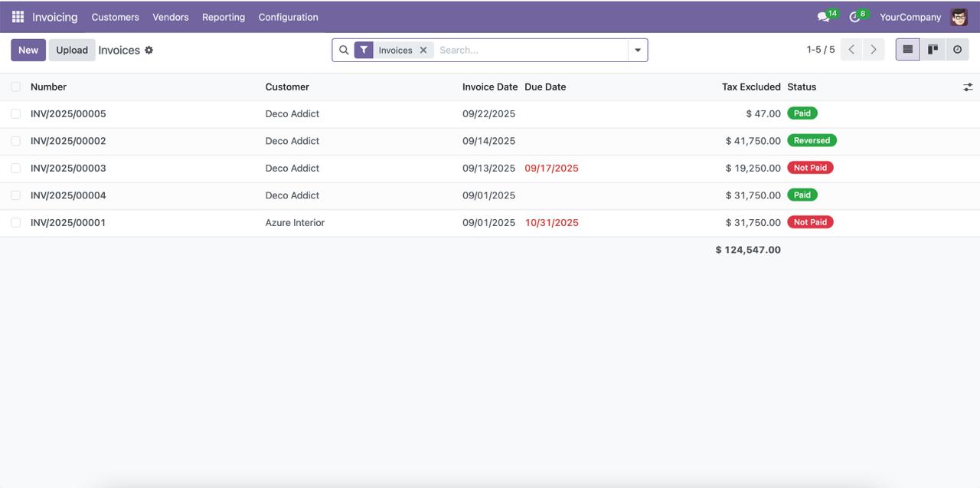This screenshot has width=980, height=488.
Task: Open invoice INV/2025/00002
Action: (x=68, y=141)
